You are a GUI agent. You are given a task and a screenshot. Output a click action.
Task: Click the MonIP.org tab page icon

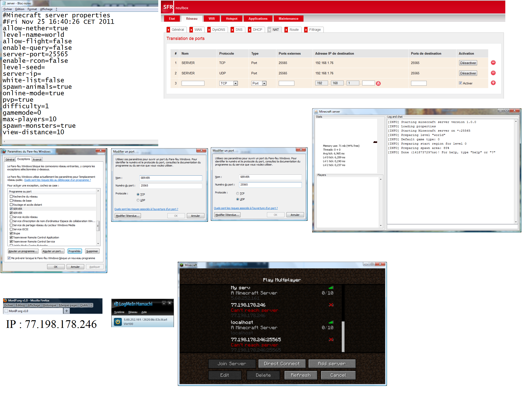6,311
